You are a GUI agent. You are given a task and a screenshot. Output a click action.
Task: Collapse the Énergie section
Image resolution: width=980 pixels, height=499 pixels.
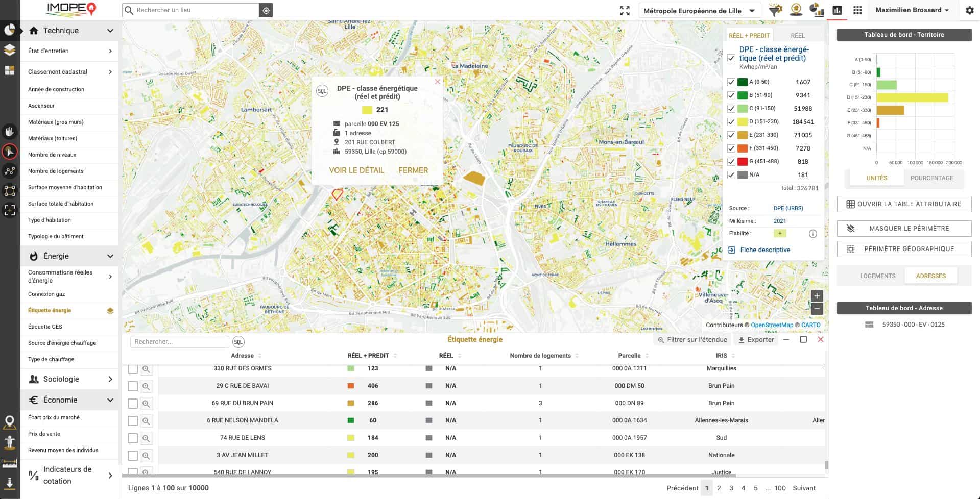69,256
